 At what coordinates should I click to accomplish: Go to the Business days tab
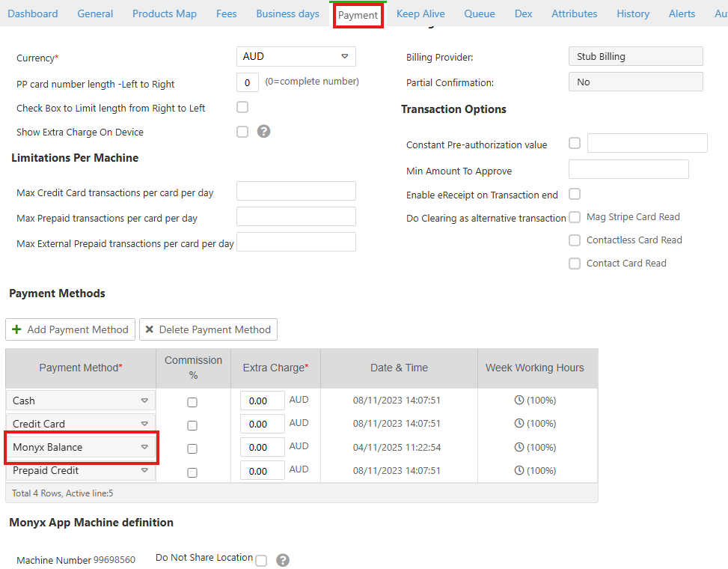pos(288,13)
